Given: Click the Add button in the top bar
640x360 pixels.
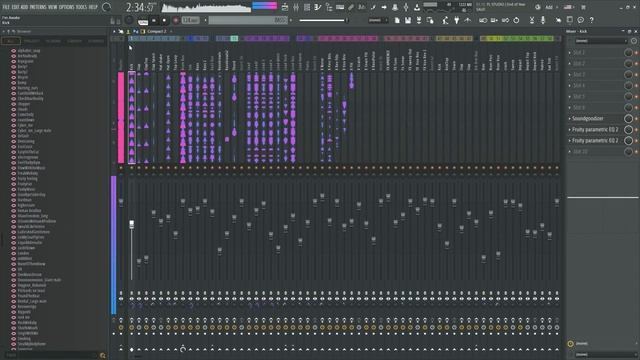Looking at the screenshot, I should [549, 7].
